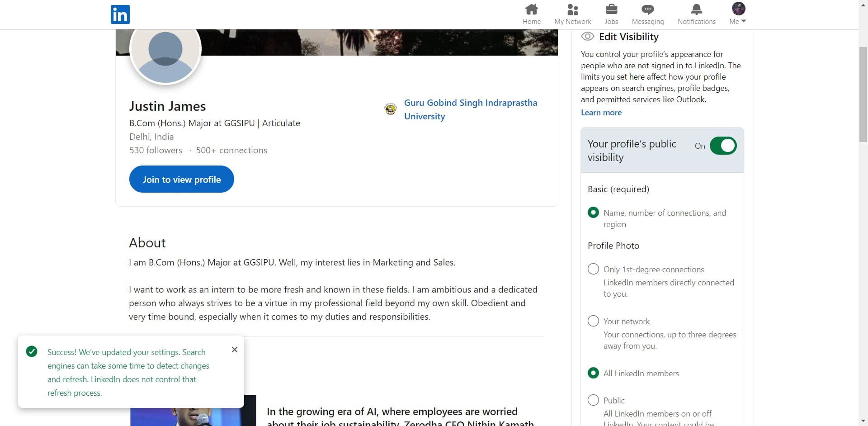Open Messaging from the navigation icon

[x=647, y=9]
